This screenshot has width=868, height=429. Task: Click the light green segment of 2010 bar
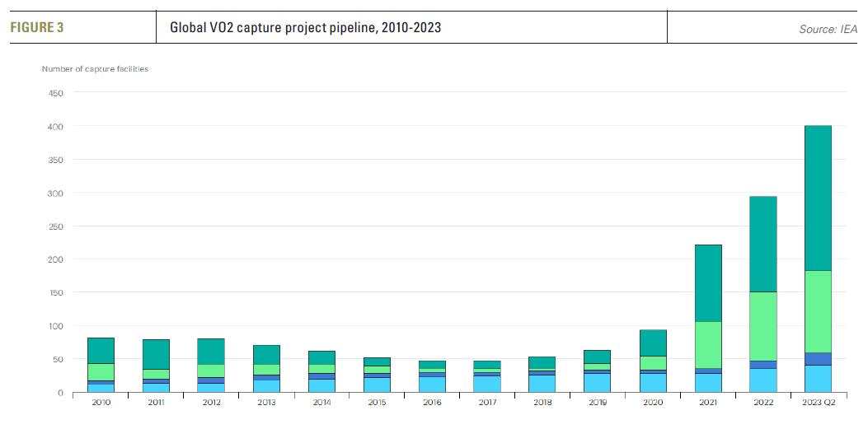(101, 371)
